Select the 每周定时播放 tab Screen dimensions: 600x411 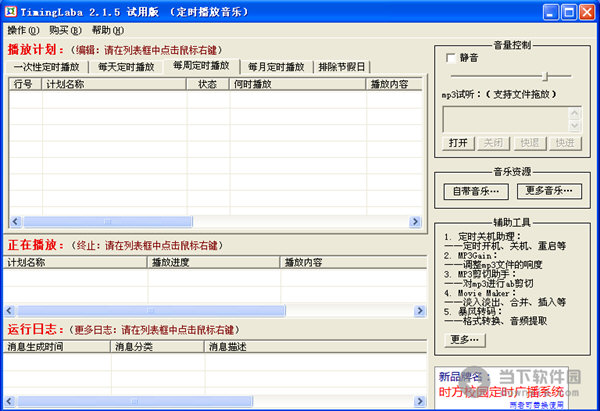pyautogui.click(x=201, y=65)
